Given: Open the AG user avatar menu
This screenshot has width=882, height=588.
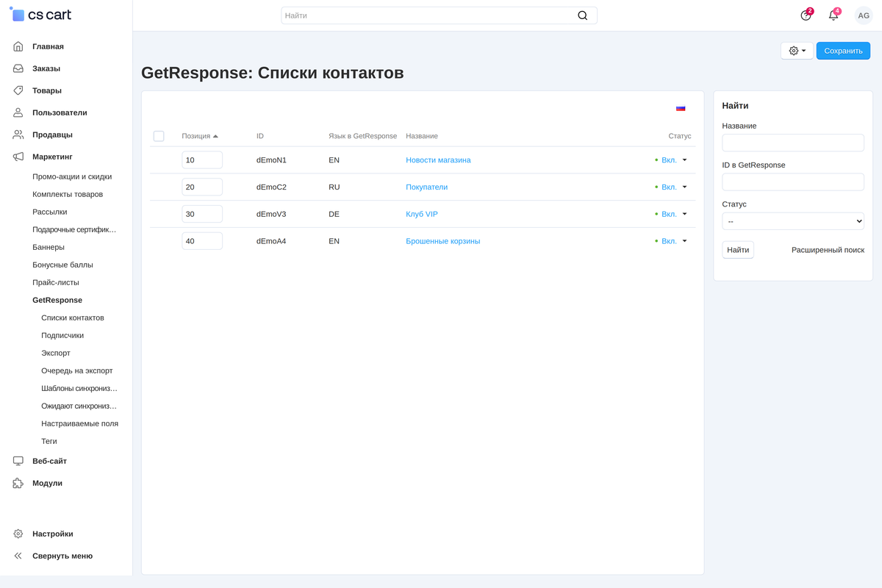Looking at the screenshot, I should [864, 15].
